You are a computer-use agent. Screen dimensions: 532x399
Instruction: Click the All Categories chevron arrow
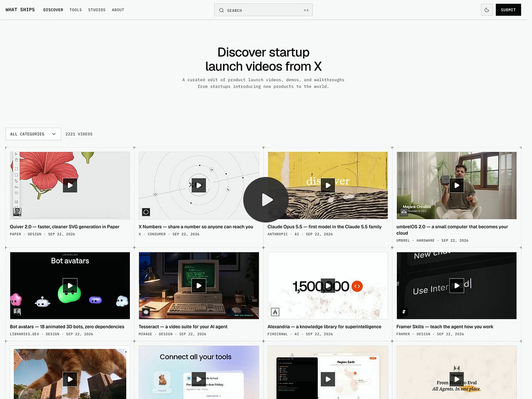tap(54, 134)
